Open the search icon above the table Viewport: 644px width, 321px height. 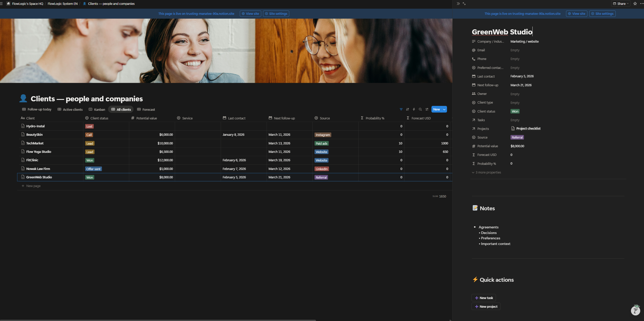[x=420, y=109]
